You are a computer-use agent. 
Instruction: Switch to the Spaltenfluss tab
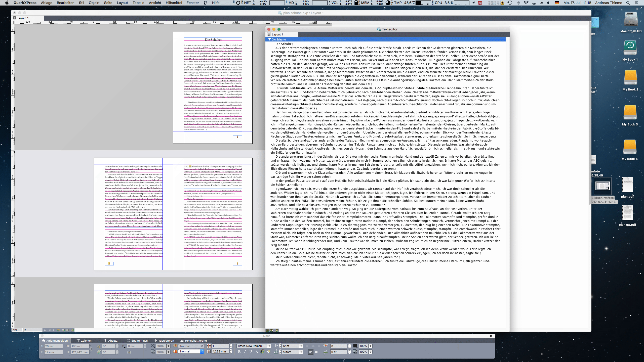pos(137,341)
